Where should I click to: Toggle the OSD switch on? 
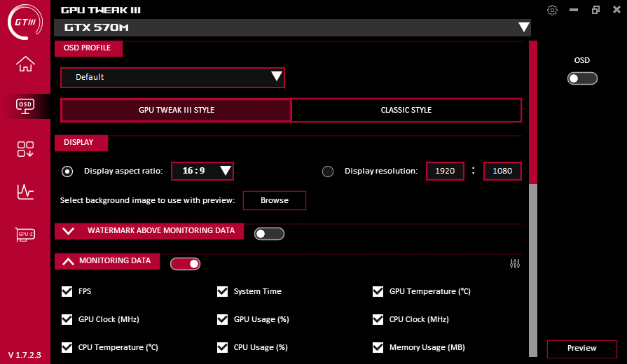point(582,78)
